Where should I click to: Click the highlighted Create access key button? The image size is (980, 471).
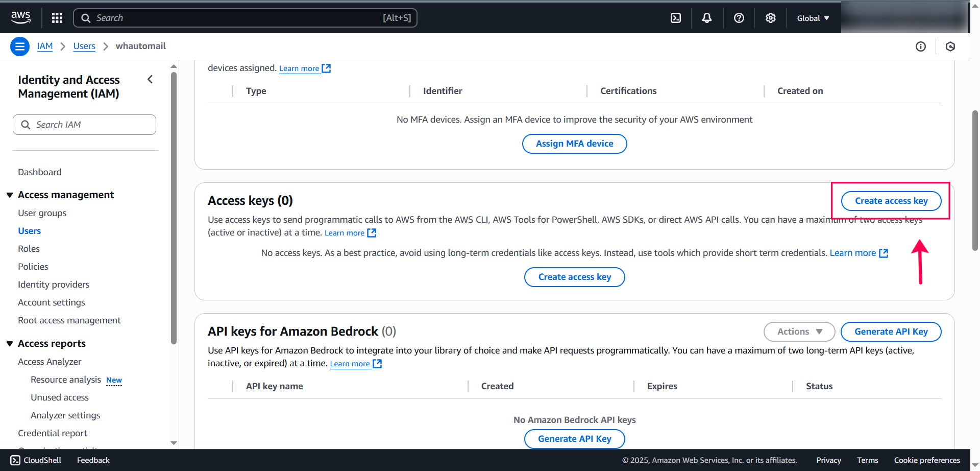tap(891, 201)
